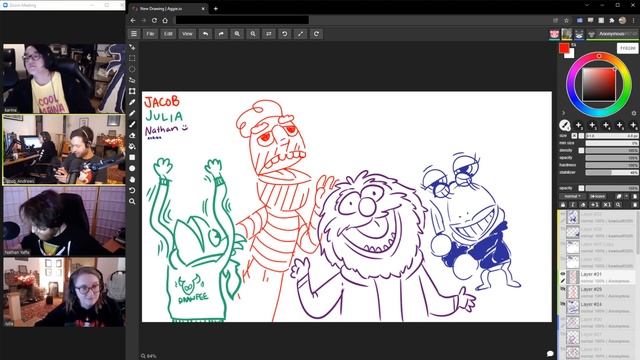This screenshot has height=360, width=640.
Task: Click the Redo arrow in the toolbar
Action: [x=221, y=34]
